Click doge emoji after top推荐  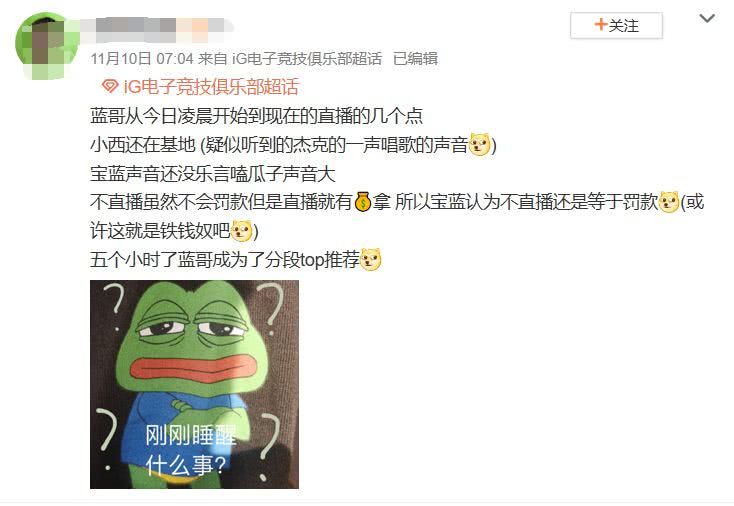tap(370, 260)
